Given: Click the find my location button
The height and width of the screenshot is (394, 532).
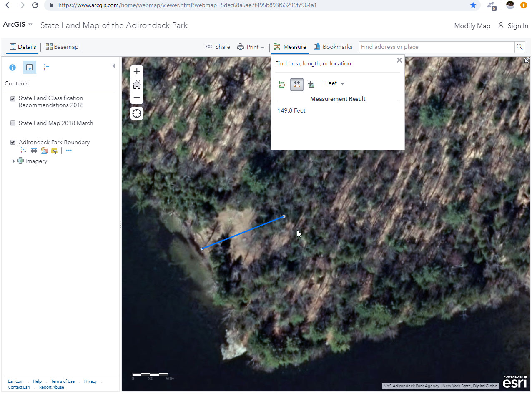Looking at the screenshot, I should pyautogui.click(x=137, y=113).
